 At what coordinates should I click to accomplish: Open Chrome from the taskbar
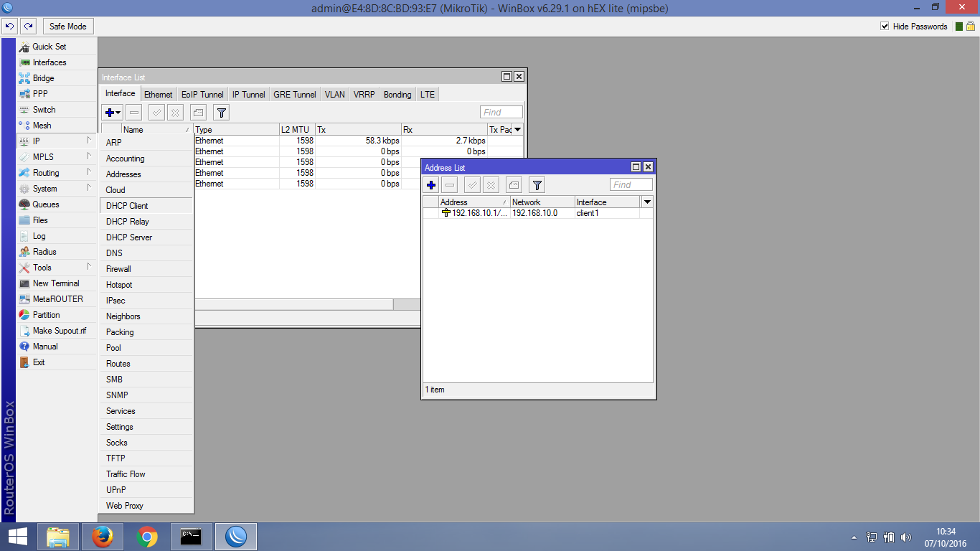(x=147, y=537)
